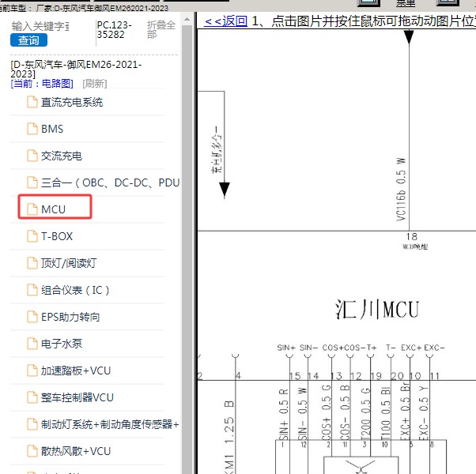The image size is (476, 474).
Task: Focus the 输入关键字 search input field
Action: tap(40, 26)
